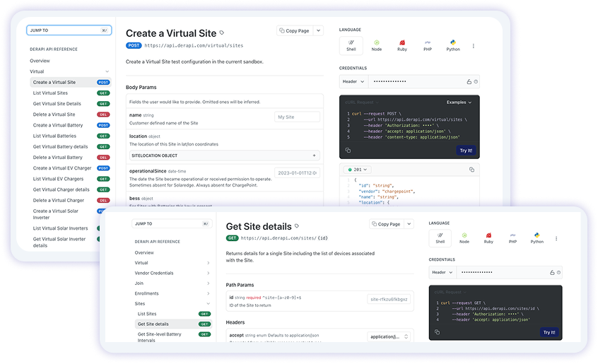Open List Sites entry in front sidebar
Viewport: 598px width, 364px height.
[x=173, y=314]
